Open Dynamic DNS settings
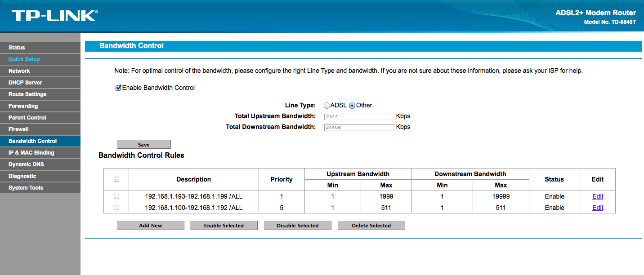644x275 pixels. tap(40, 164)
